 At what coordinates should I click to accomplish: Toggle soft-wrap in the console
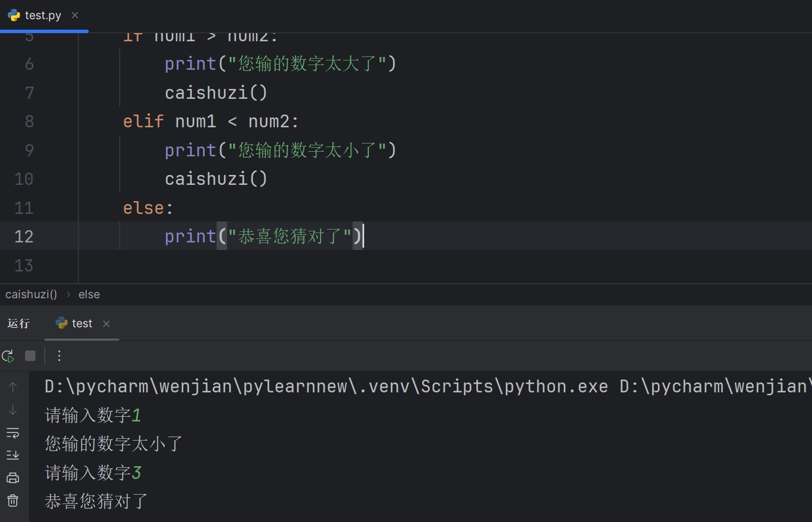coord(13,433)
